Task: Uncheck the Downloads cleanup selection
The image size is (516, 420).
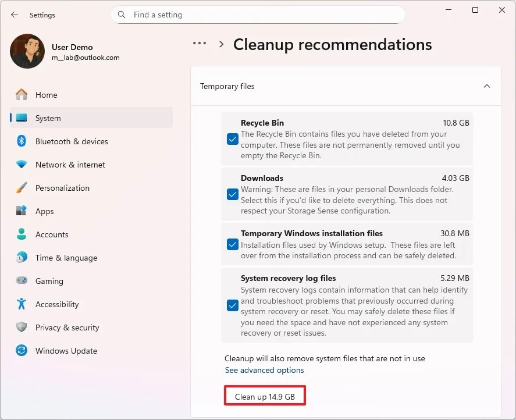Action: 233,194
